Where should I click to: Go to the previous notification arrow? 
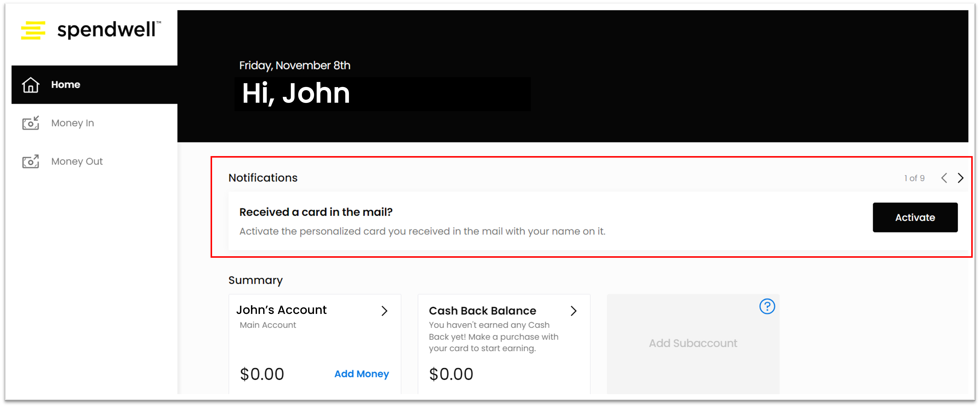click(944, 178)
